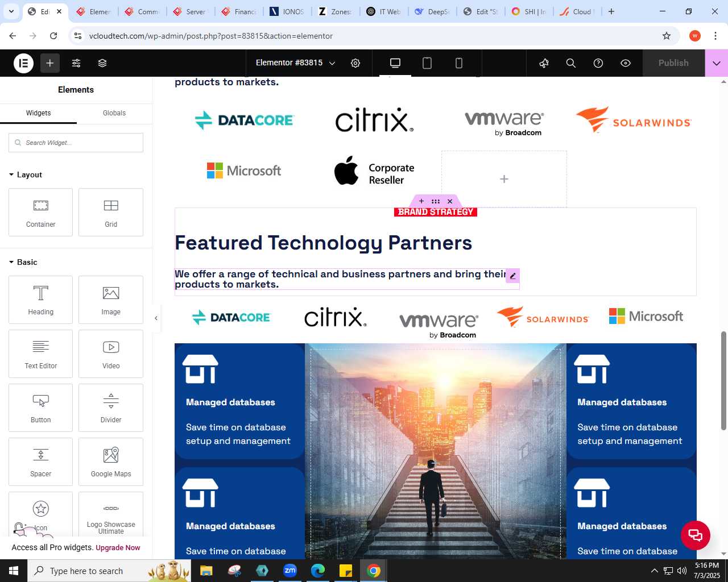The image size is (728, 582).
Task: Open the Finder search icon
Action: click(x=571, y=63)
